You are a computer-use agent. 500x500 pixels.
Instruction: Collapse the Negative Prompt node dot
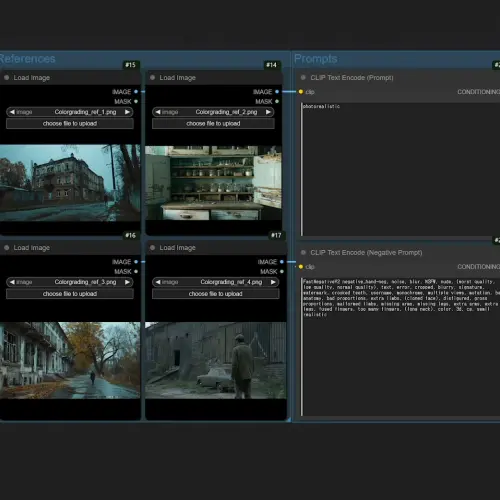pyautogui.click(x=303, y=253)
